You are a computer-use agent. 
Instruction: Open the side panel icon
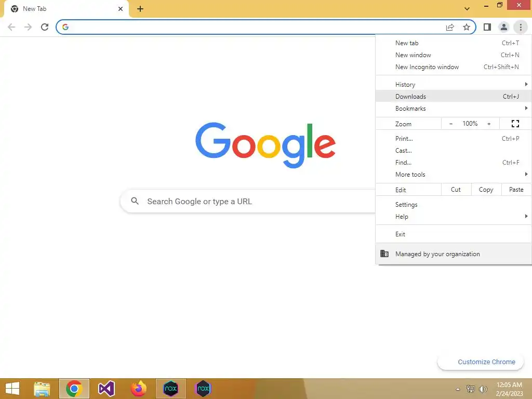coord(487,27)
